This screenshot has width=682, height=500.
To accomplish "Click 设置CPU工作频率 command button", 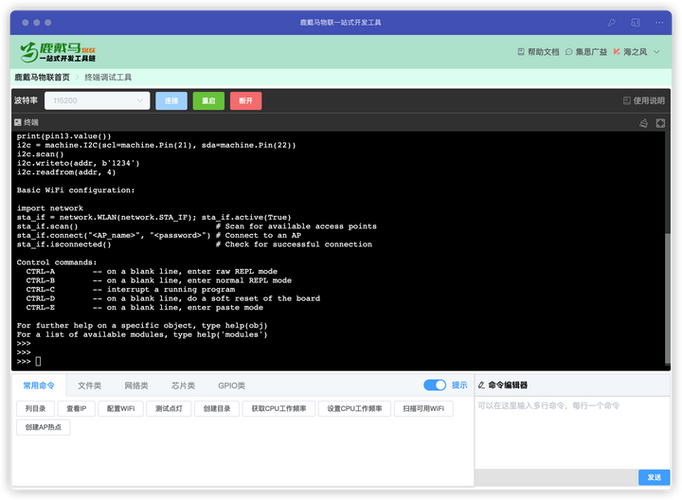I will click(354, 408).
